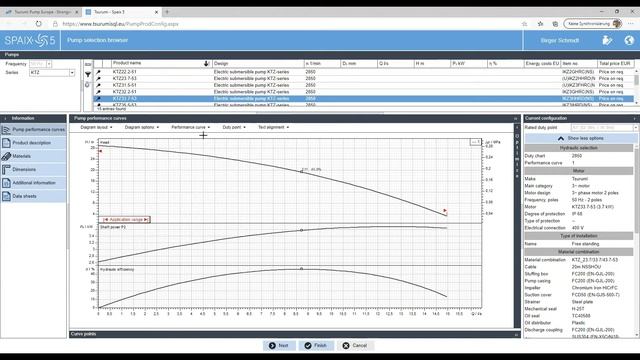Click the Total price EUR column header

tap(616, 64)
